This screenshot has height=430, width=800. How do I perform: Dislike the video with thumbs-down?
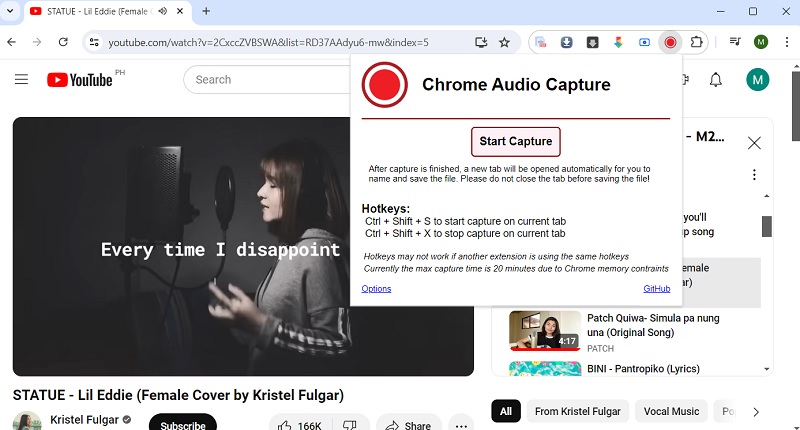pos(350,425)
